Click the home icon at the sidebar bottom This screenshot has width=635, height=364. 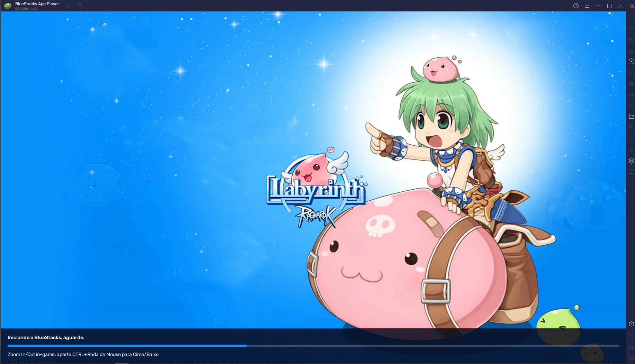point(632,346)
